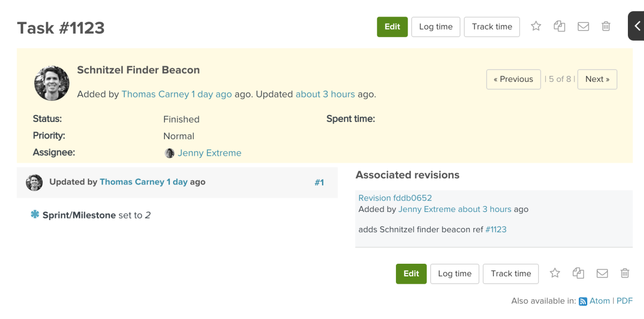This screenshot has height=319, width=644.
Task: Open journal note #1 link
Action: pyautogui.click(x=319, y=182)
